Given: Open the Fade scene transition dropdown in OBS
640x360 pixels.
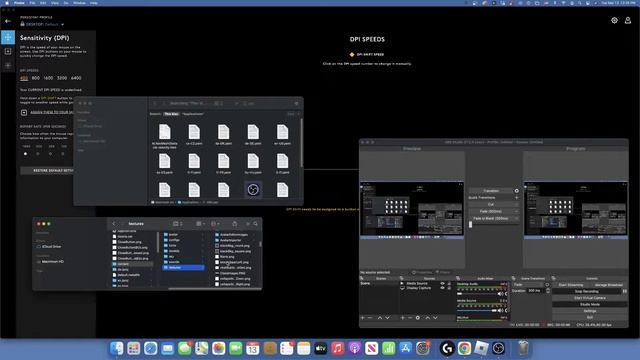Looking at the screenshot, I should pyautogui.click(x=529, y=284).
